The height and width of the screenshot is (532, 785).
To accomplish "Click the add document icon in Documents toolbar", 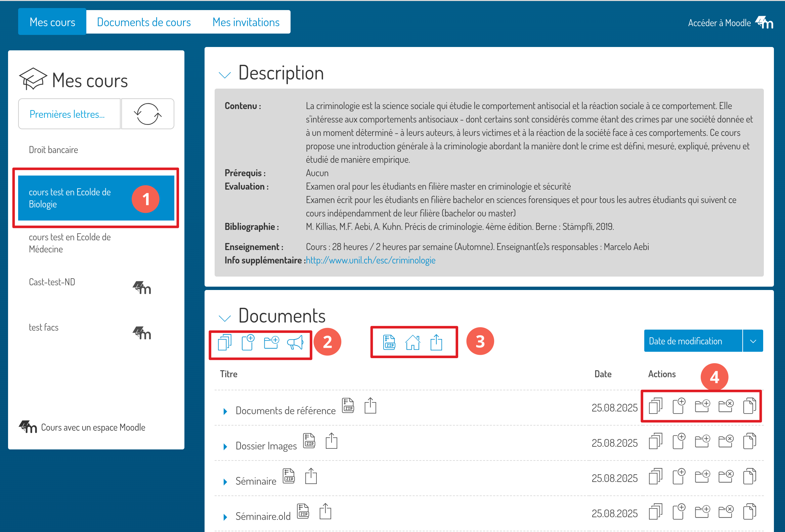I will click(248, 343).
